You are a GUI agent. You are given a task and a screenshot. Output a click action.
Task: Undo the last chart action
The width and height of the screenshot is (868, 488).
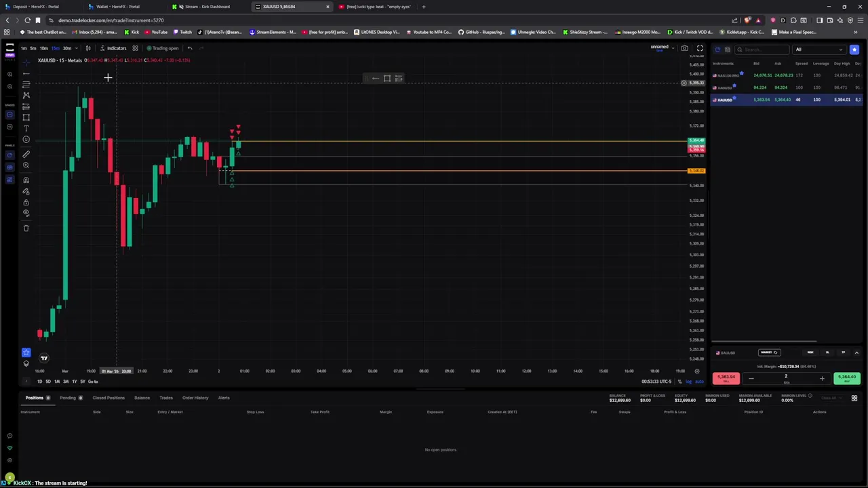tap(190, 48)
